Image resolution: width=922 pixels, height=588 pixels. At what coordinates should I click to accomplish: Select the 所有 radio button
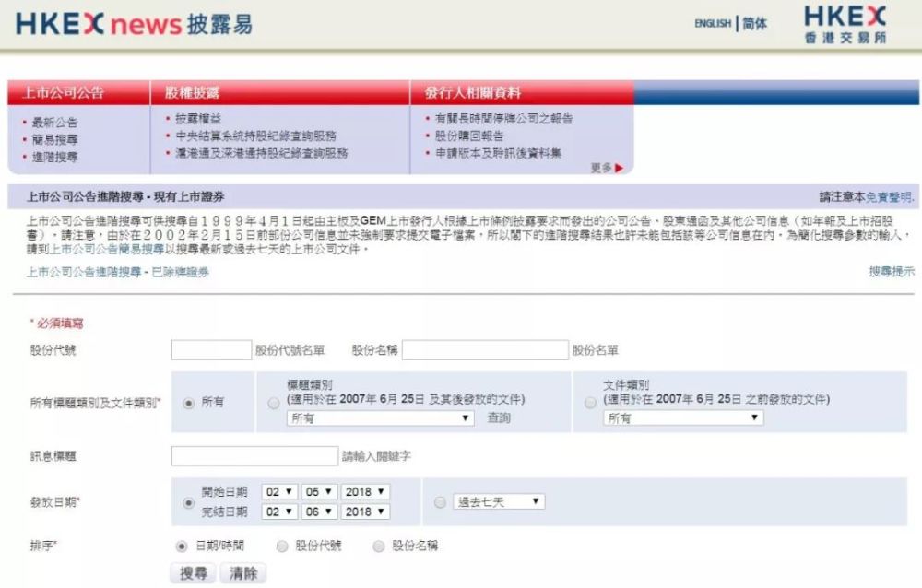pyautogui.click(x=189, y=403)
